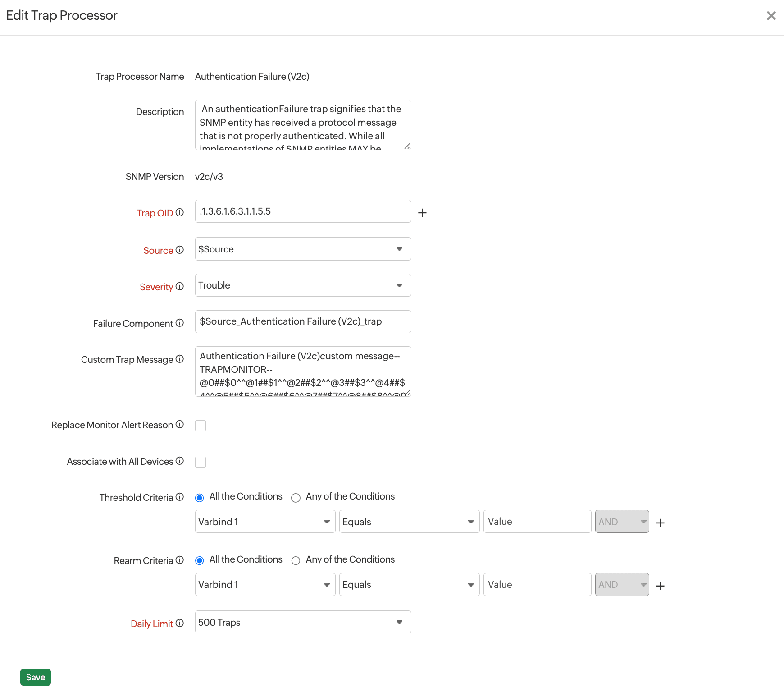This screenshot has width=784, height=697.
Task: Enable Replace Monitor Alert Reason checkbox
Action: point(201,426)
